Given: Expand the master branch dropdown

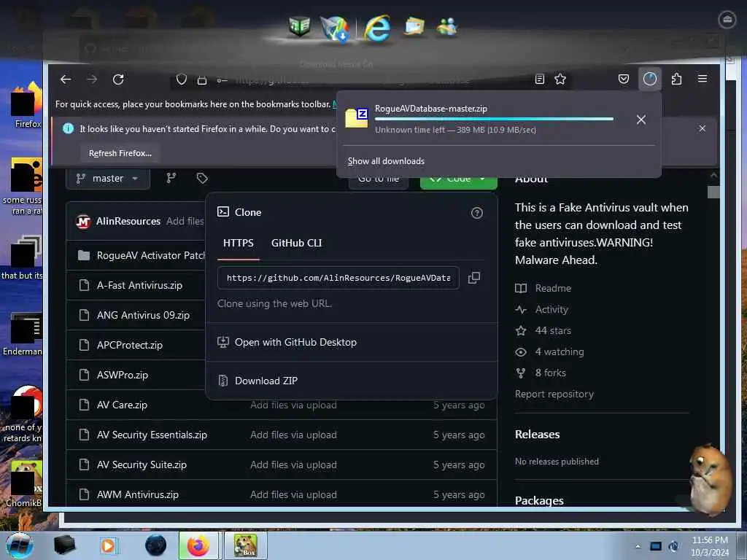Looking at the screenshot, I should click(x=108, y=179).
